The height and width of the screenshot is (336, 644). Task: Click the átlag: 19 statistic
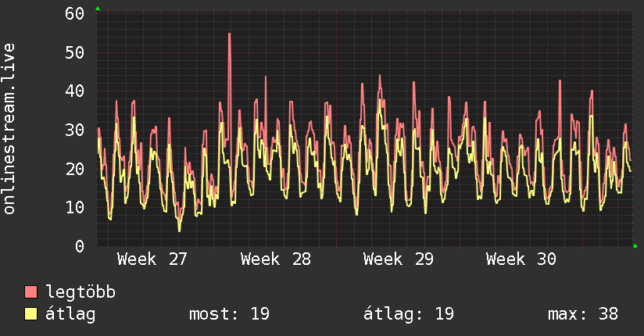coord(409,314)
